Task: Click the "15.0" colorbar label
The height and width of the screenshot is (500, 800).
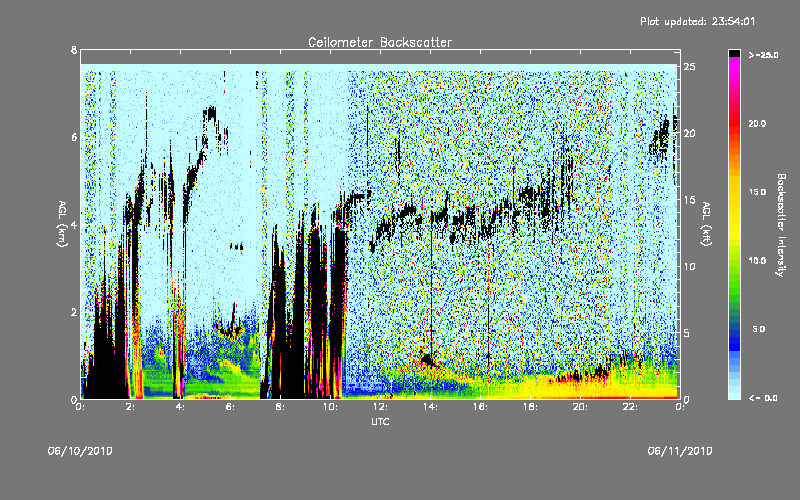Action: (x=757, y=192)
